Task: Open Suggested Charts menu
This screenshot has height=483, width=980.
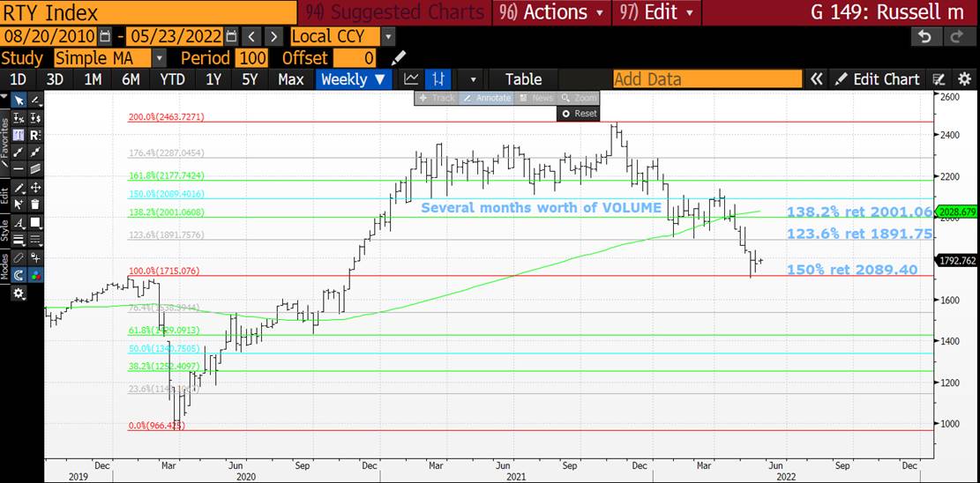Action: (x=395, y=11)
